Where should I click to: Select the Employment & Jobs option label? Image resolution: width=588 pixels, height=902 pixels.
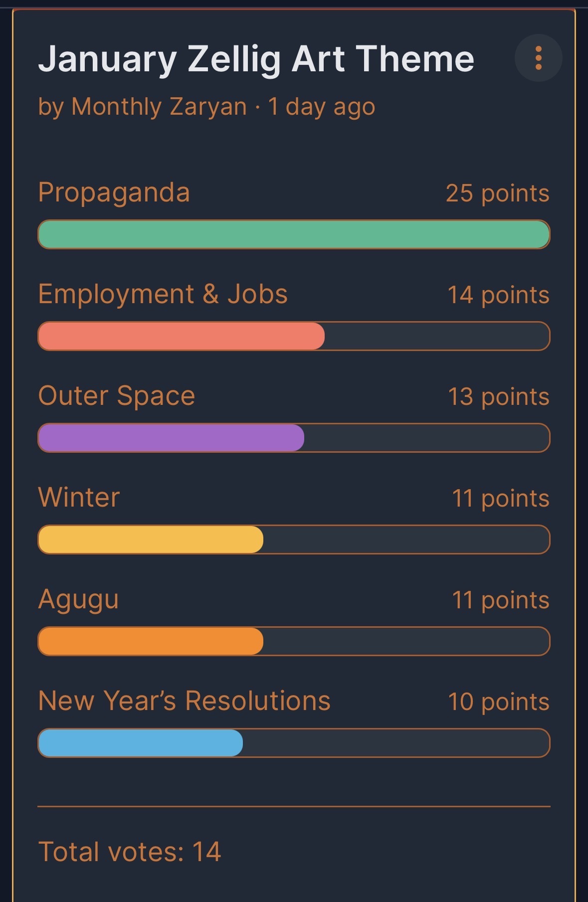[x=163, y=294]
